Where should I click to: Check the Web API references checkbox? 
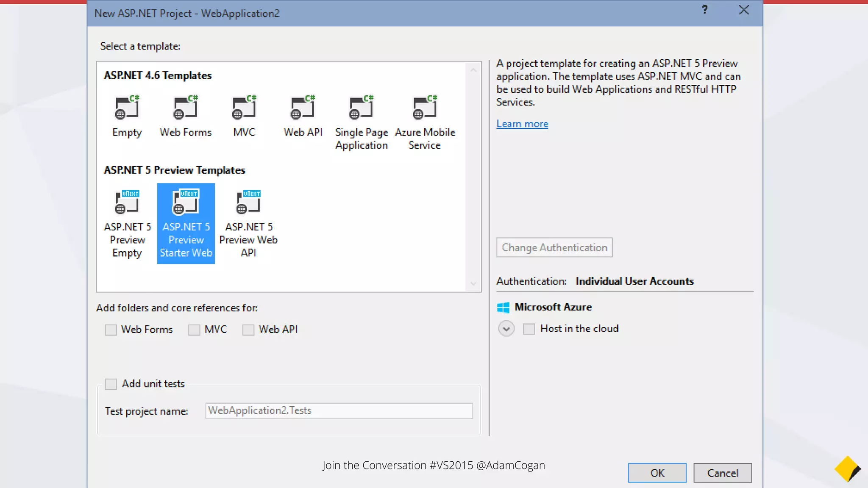(x=248, y=330)
